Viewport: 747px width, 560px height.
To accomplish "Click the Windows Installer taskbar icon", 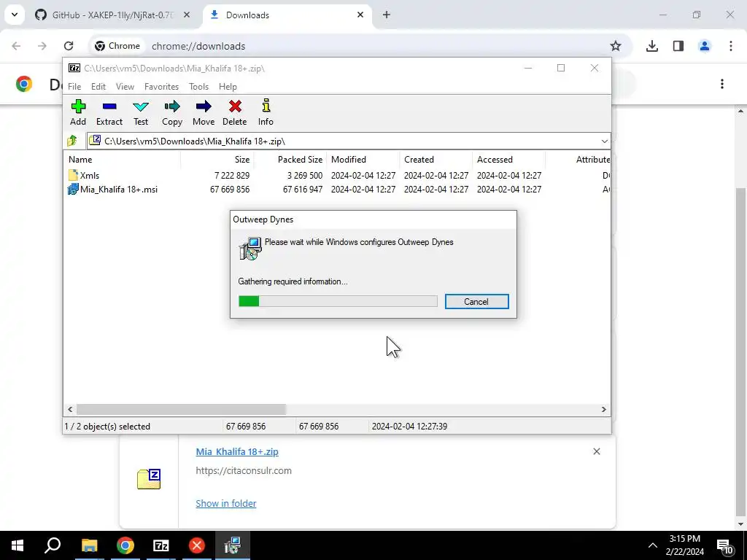I will coord(232,545).
